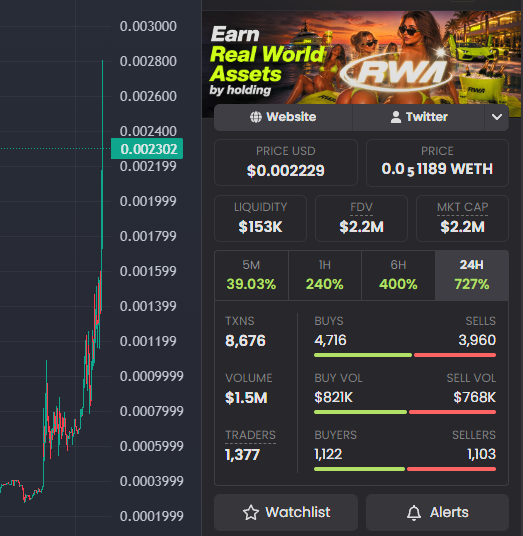
Task: Click the 727% 24H change value
Action: pos(472,284)
